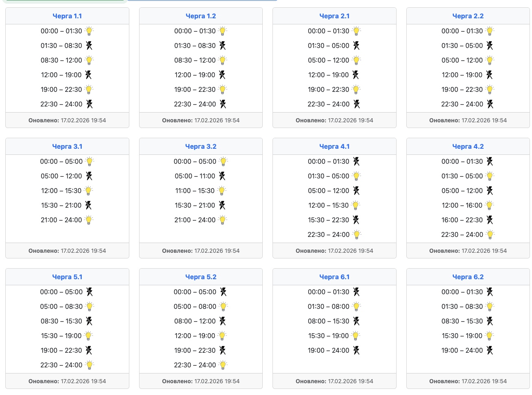Click light bulb for 12:00 – 16:00 in Черга 4.2

pyautogui.click(x=489, y=205)
